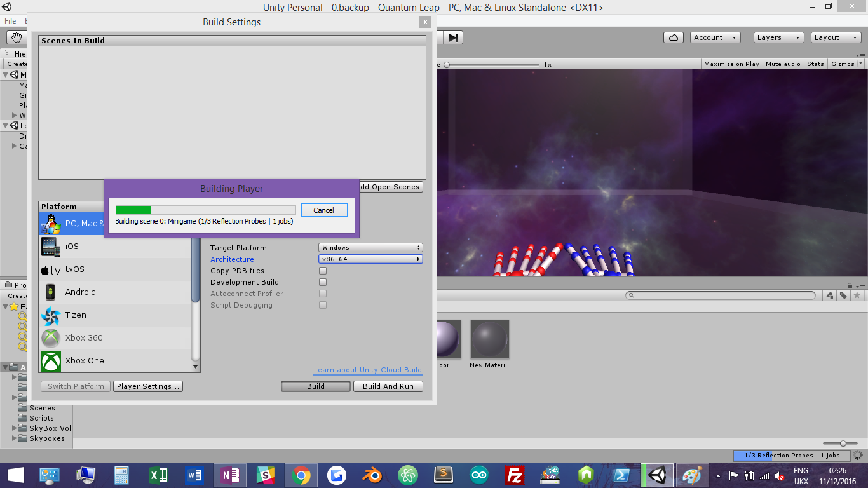
Task: Click the search-by-label tag icon
Action: pyautogui.click(x=843, y=295)
